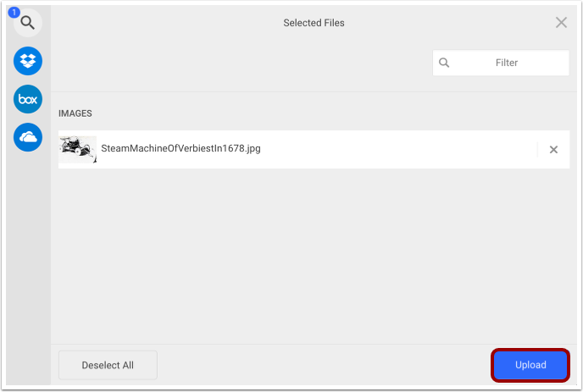Select the Box source icon
The image size is (583, 392).
click(x=28, y=99)
